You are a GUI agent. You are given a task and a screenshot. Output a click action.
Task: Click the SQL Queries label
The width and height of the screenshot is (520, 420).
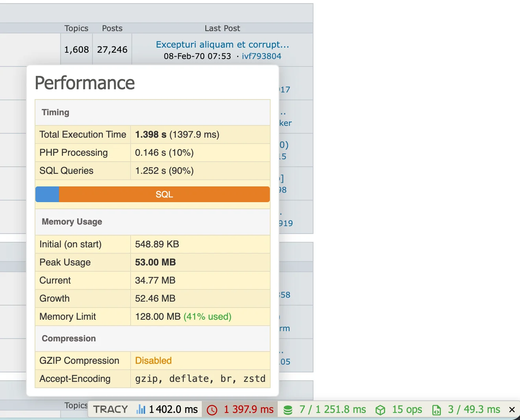point(66,171)
